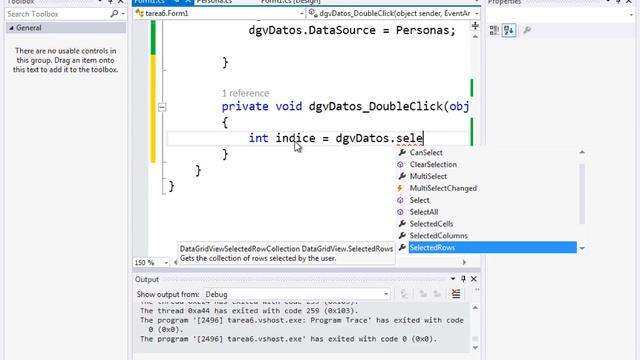Click the '1 reference' CodeLens link
The height and width of the screenshot is (360, 640).
[245, 93]
